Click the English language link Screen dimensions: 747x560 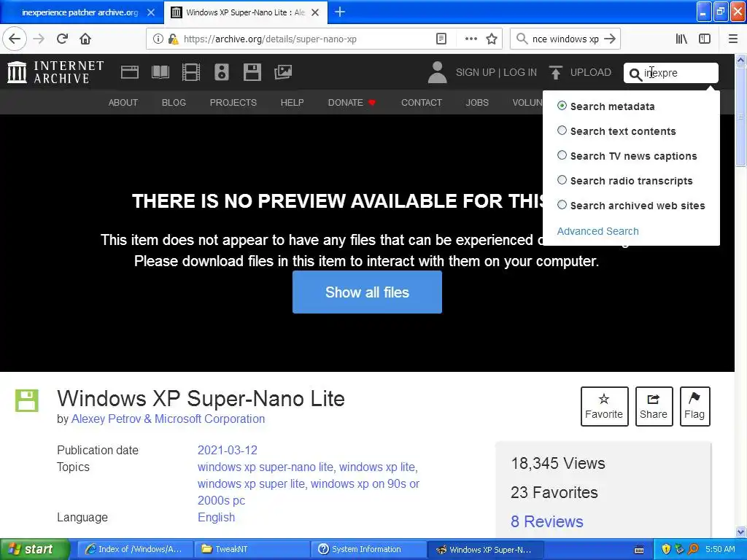pyautogui.click(x=216, y=517)
